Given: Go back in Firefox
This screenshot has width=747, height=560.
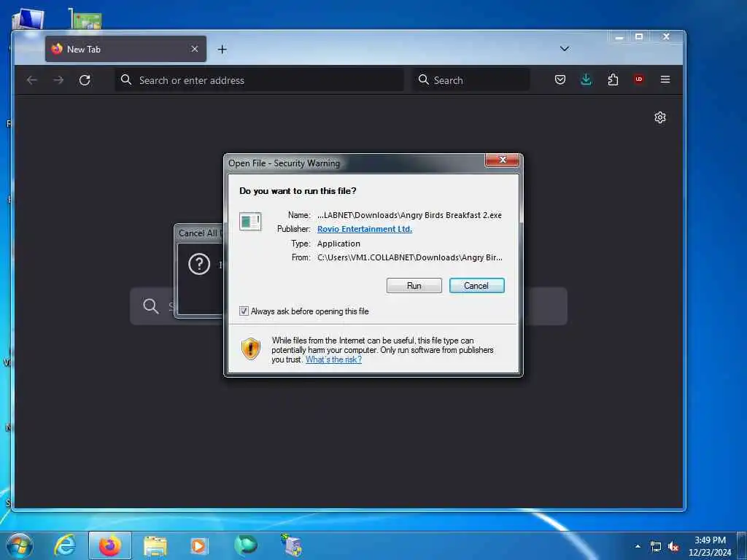Looking at the screenshot, I should click(32, 80).
